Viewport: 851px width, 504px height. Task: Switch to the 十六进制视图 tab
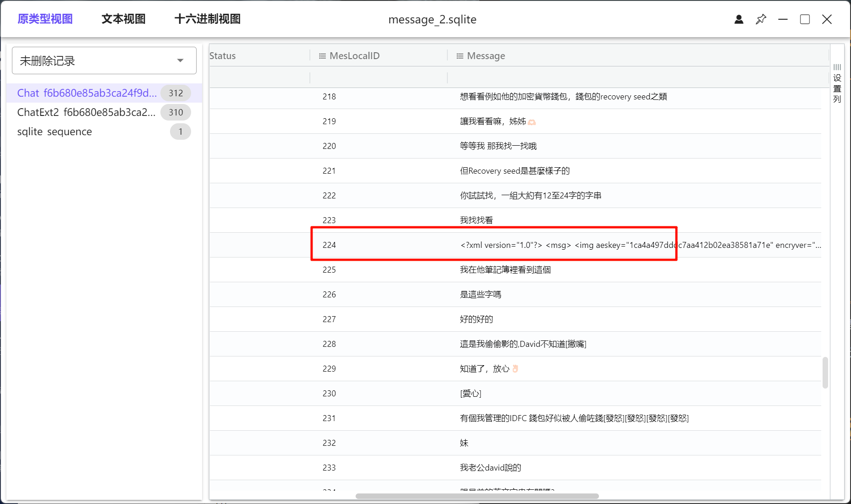pyautogui.click(x=207, y=19)
